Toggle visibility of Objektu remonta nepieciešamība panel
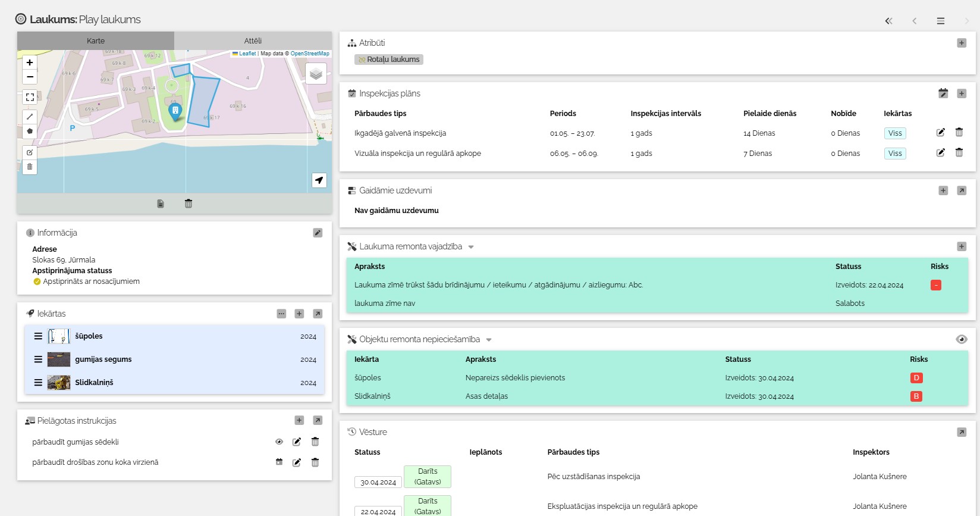This screenshot has width=980, height=516. point(962,339)
